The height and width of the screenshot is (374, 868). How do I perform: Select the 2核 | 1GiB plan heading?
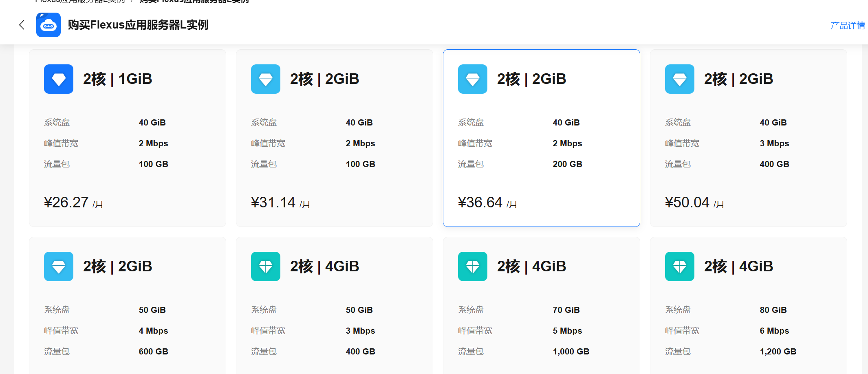[117, 79]
